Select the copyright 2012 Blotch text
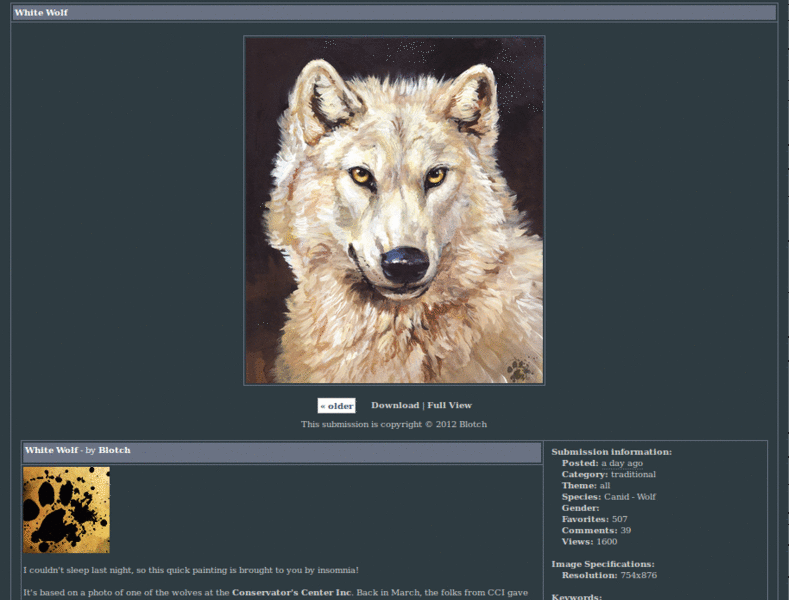 [394, 424]
